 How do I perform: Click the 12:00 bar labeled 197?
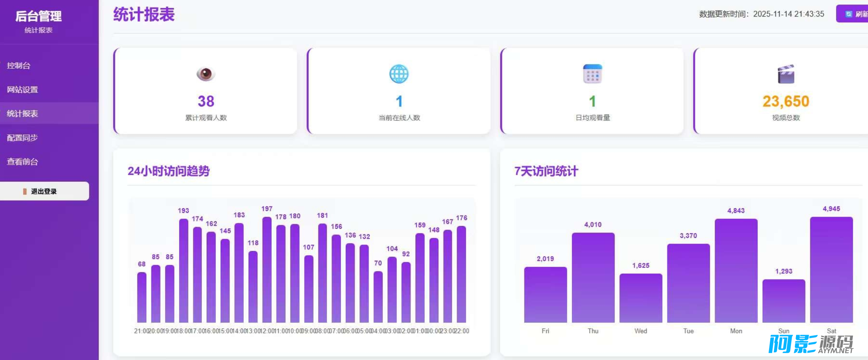point(267,270)
